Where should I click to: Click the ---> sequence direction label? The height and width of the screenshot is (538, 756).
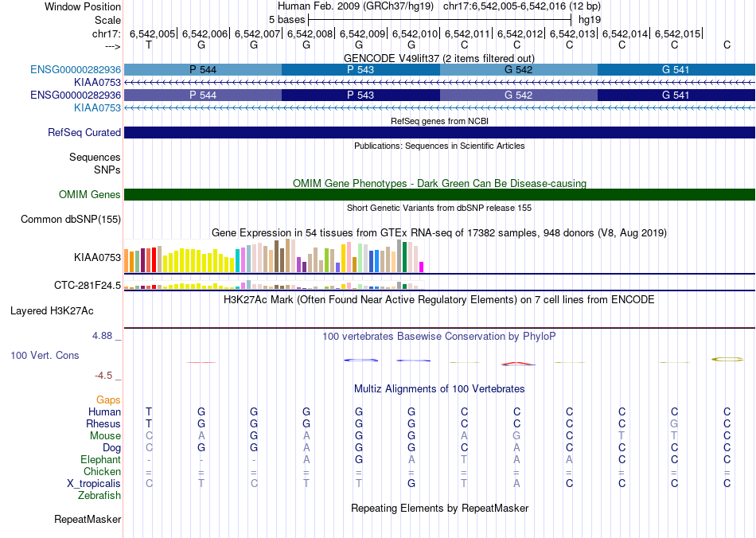(x=112, y=46)
